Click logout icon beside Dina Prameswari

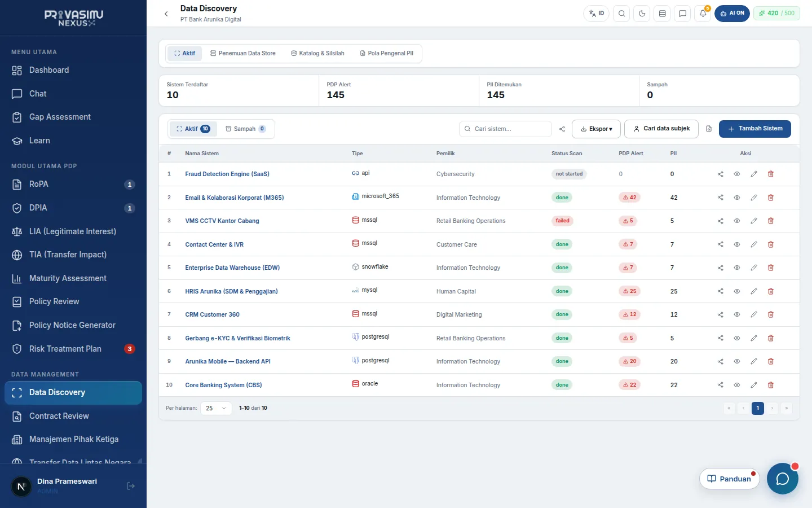[131, 486]
